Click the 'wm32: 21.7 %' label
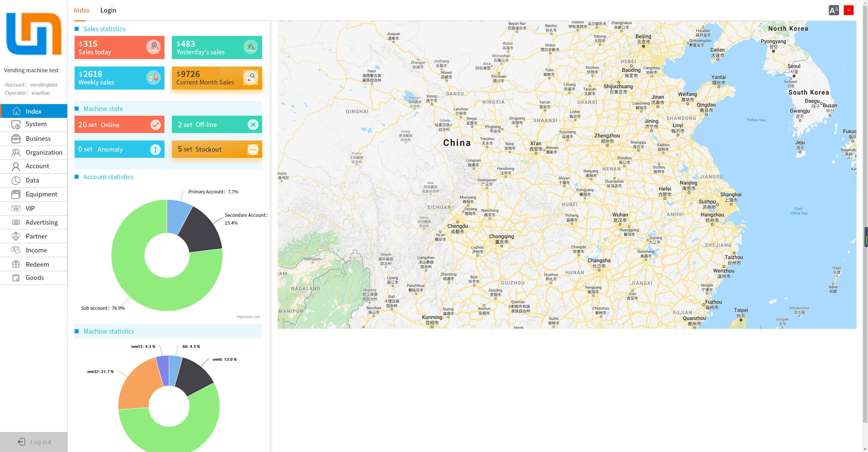Screen dimensions: 868x452 tap(100, 372)
